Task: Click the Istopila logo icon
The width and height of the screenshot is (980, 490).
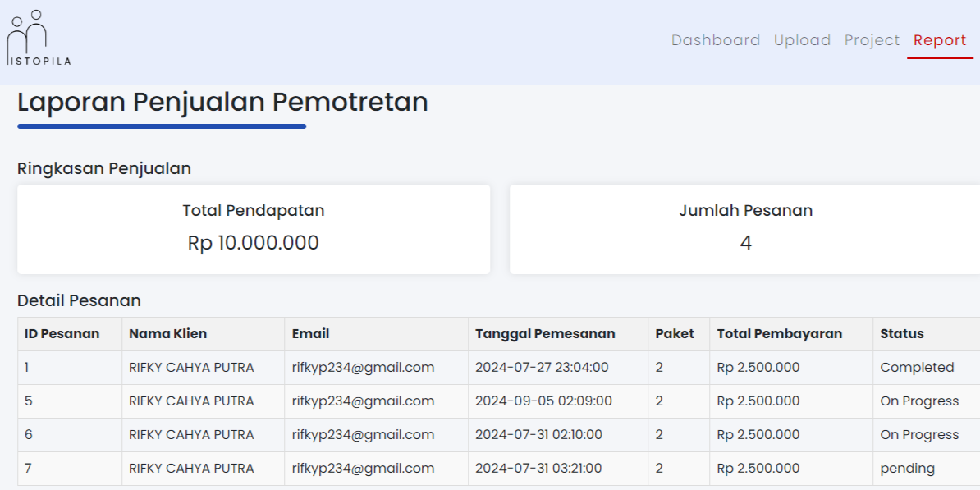Action: [x=38, y=39]
